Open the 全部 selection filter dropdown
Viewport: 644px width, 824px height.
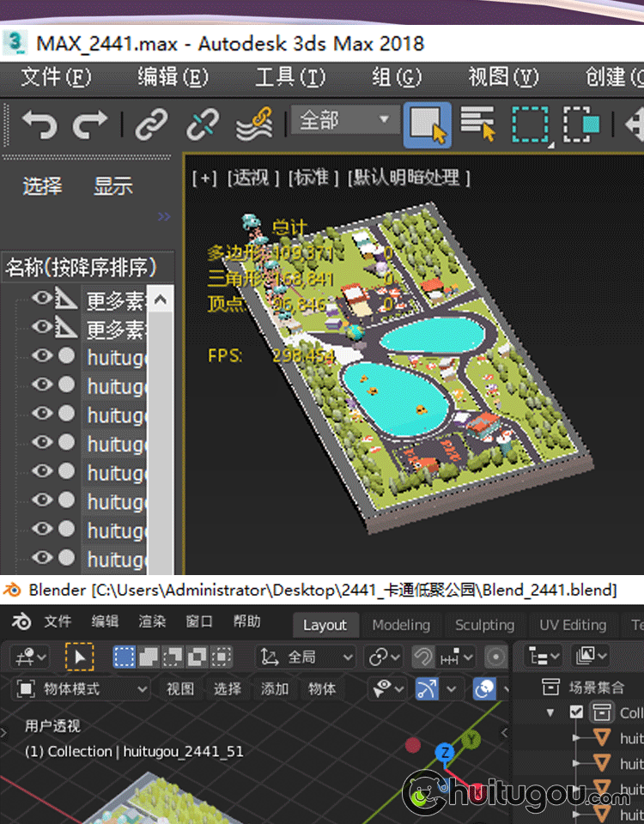(344, 121)
